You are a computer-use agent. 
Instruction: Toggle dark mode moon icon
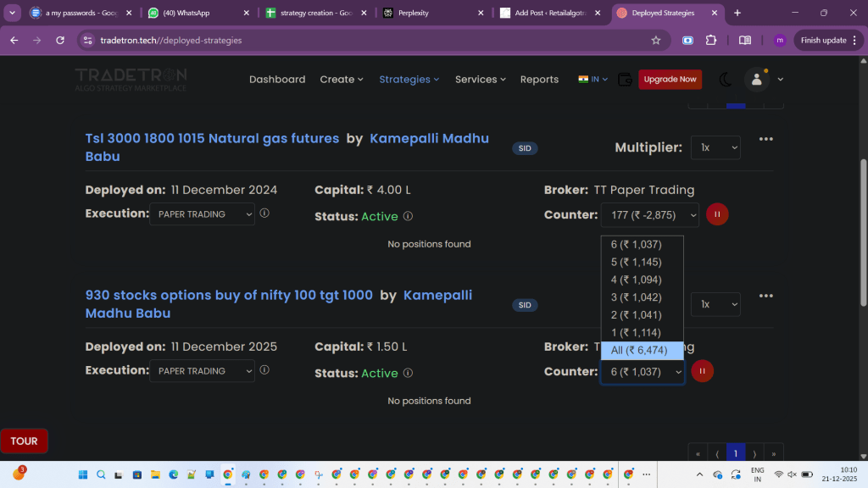(725, 80)
